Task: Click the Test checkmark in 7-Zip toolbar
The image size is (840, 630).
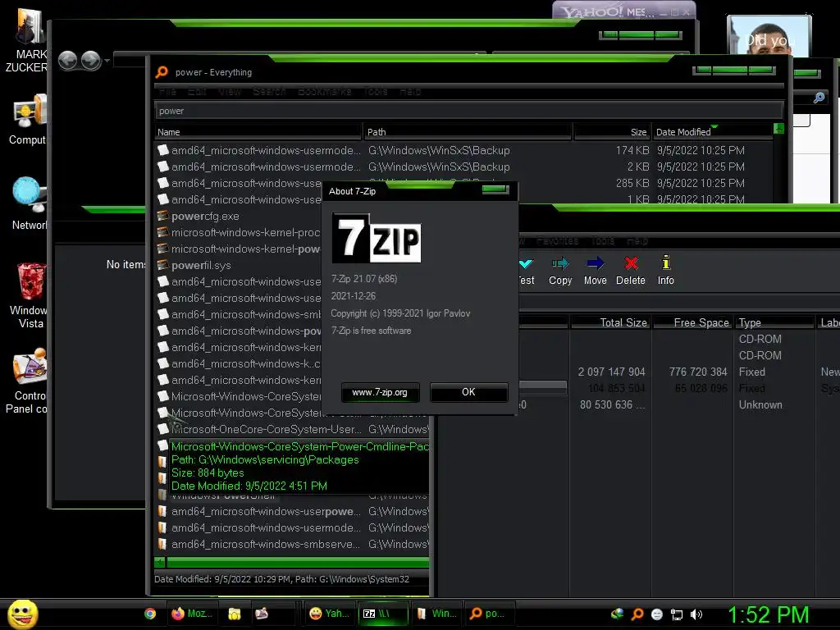Action: coord(526,270)
